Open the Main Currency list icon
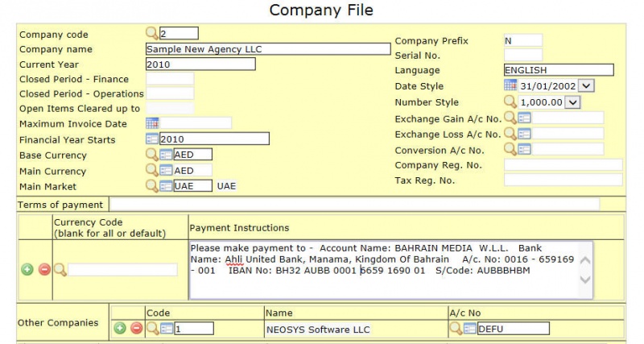The height and width of the screenshot is (344, 644). pyautogui.click(x=166, y=171)
